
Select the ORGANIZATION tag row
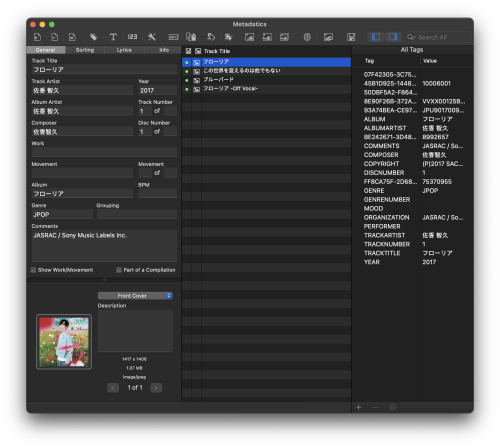413,217
